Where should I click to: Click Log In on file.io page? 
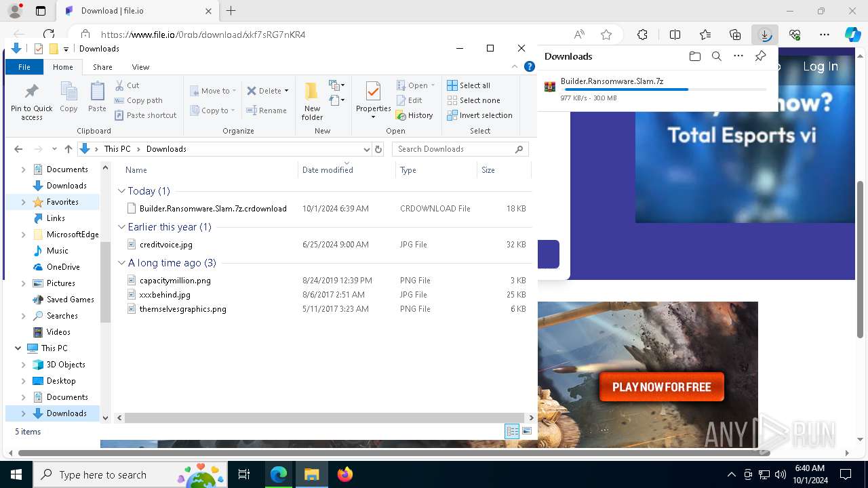pyautogui.click(x=821, y=66)
